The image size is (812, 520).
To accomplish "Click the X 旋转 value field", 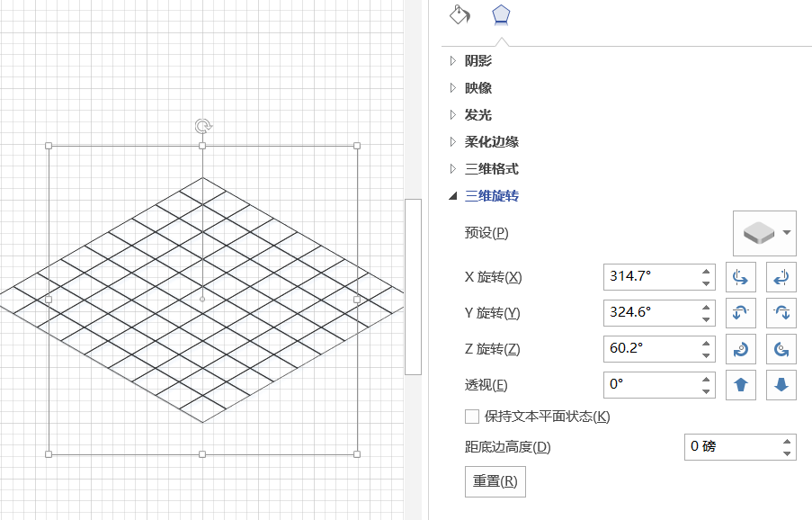I will point(647,277).
